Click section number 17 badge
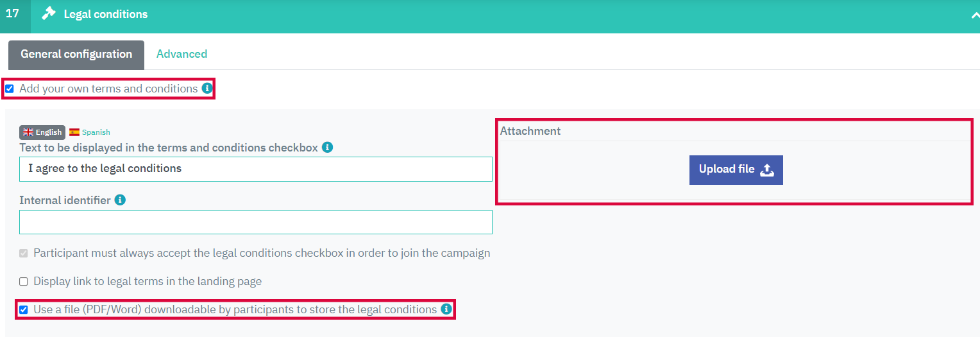Image resolution: width=980 pixels, height=337 pixels. (x=12, y=13)
